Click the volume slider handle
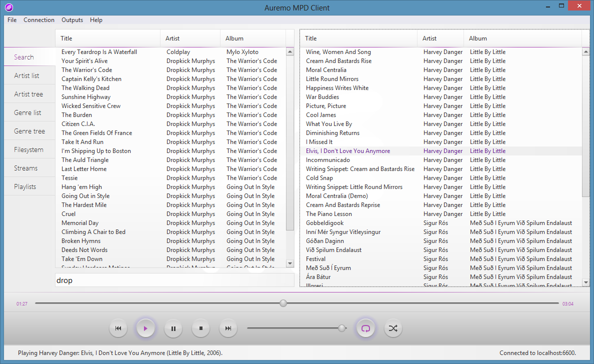The height and width of the screenshot is (364, 594). (x=342, y=328)
